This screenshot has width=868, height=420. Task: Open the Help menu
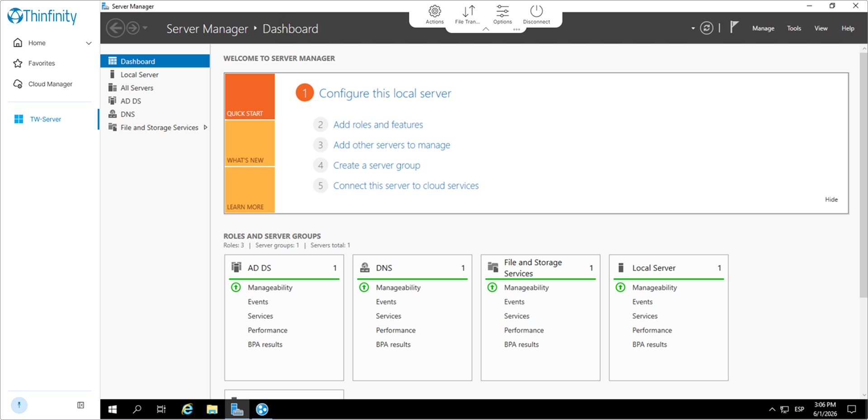tap(848, 28)
